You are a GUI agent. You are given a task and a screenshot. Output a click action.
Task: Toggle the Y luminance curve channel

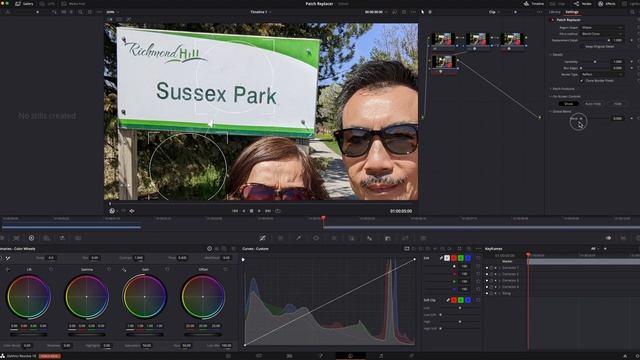447,258
